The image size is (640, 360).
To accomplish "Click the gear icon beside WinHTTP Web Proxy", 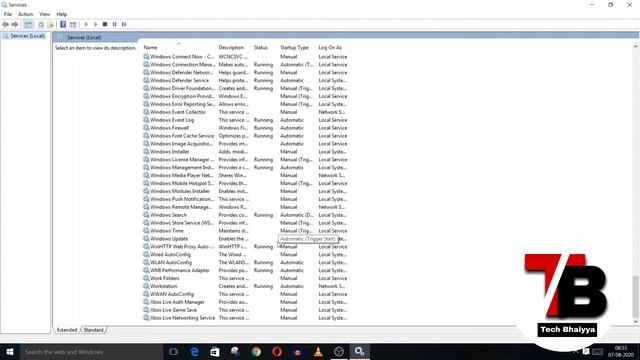I will coord(146,247).
